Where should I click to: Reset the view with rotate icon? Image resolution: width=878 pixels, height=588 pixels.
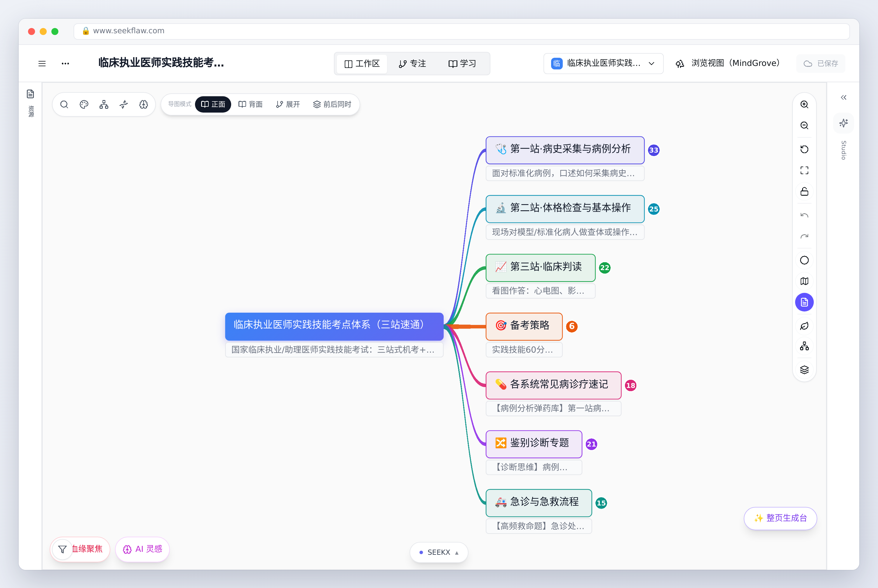pyautogui.click(x=804, y=149)
